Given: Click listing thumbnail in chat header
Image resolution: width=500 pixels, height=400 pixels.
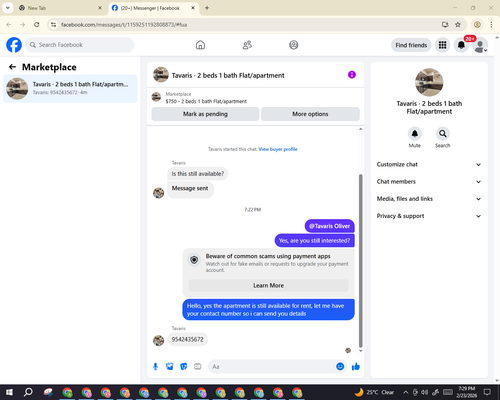Looking at the screenshot, I should pyautogui.click(x=161, y=74).
